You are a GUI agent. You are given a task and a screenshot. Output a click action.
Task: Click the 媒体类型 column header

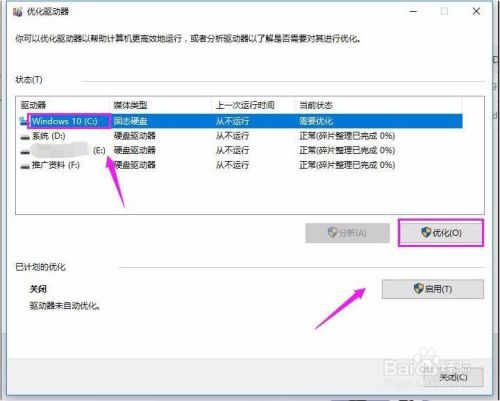161,105
